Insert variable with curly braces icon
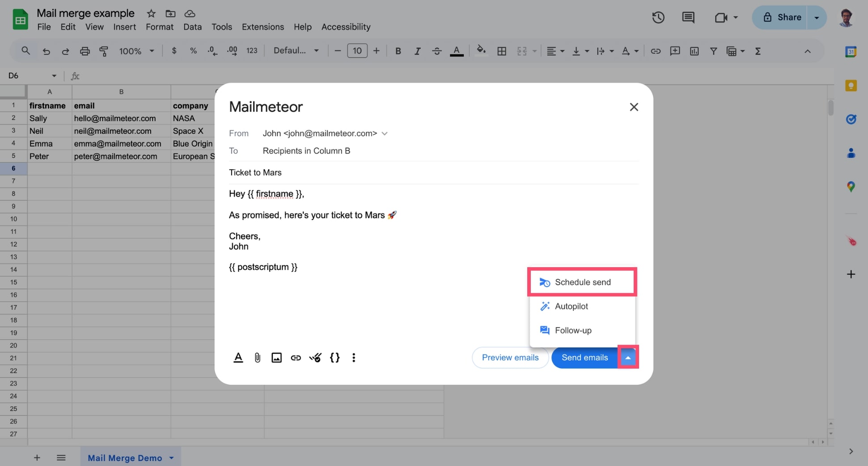The height and width of the screenshot is (466, 868). 334,357
